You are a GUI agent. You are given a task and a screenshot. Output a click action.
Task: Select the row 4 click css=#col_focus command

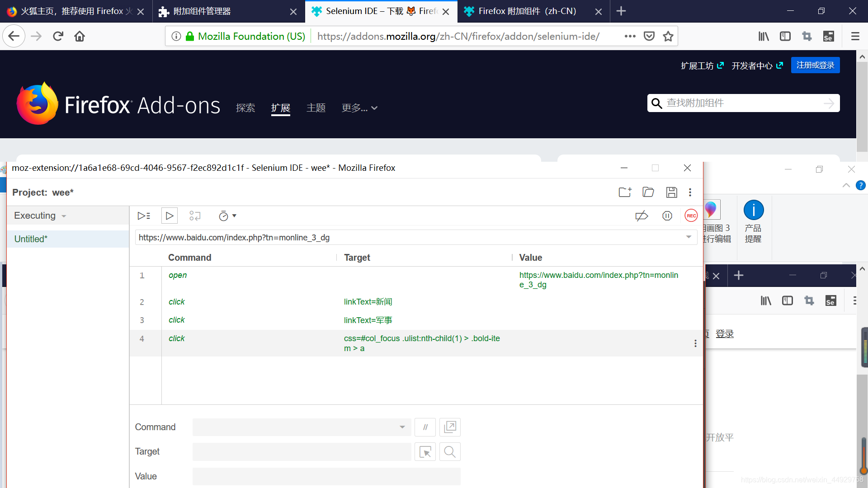(x=416, y=343)
